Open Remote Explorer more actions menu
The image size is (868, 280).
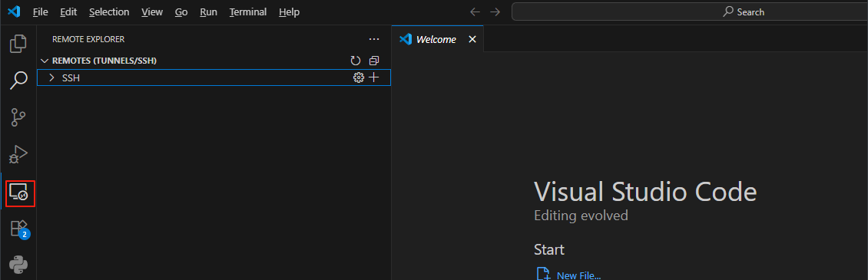click(x=374, y=39)
